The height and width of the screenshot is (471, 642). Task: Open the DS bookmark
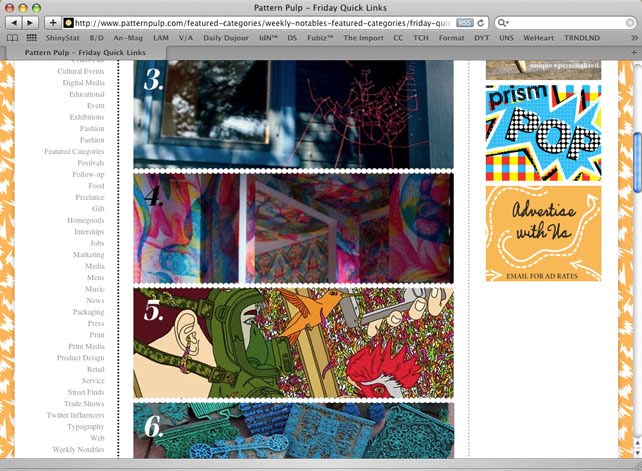click(x=292, y=38)
